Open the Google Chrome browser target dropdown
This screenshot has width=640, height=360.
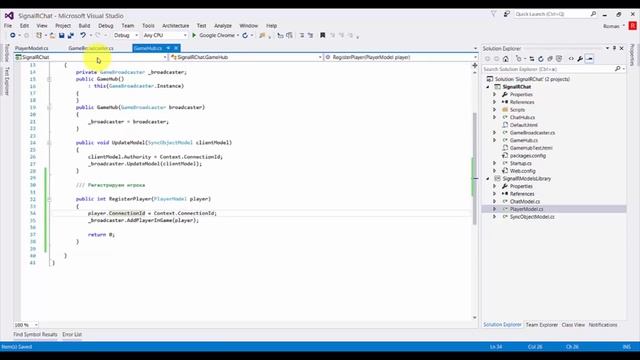click(x=238, y=36)
